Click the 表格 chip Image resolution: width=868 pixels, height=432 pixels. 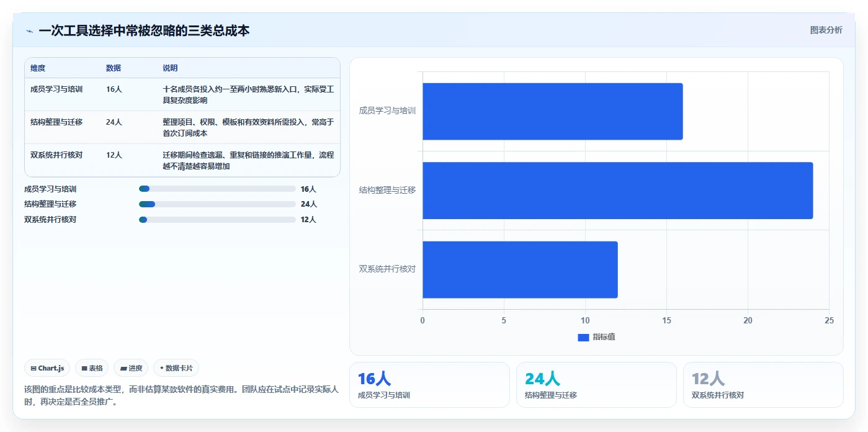[92, 368]
